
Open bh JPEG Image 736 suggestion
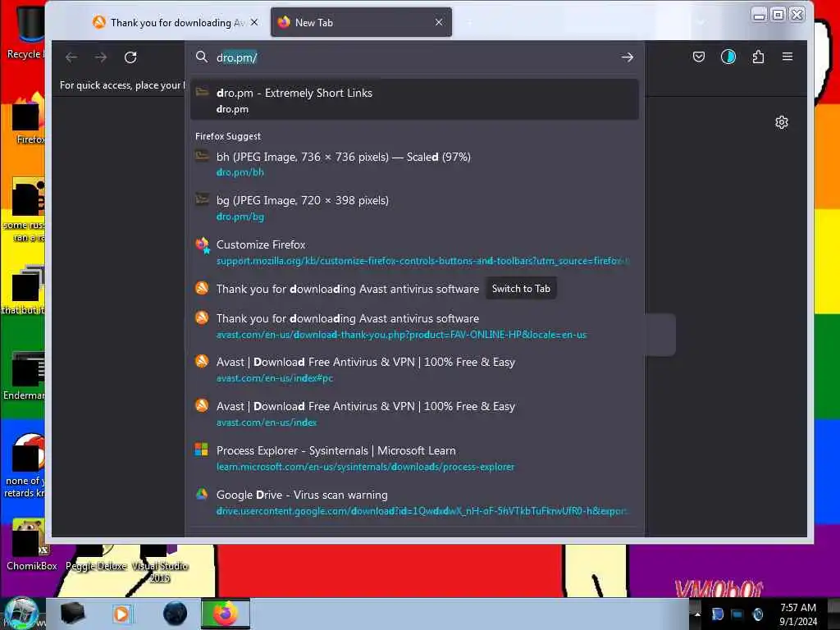pos(414,164)
